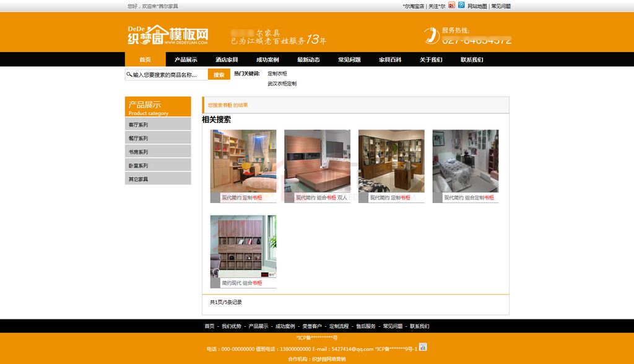Click the Sina Weibo icon in top bar

(452, 6)
